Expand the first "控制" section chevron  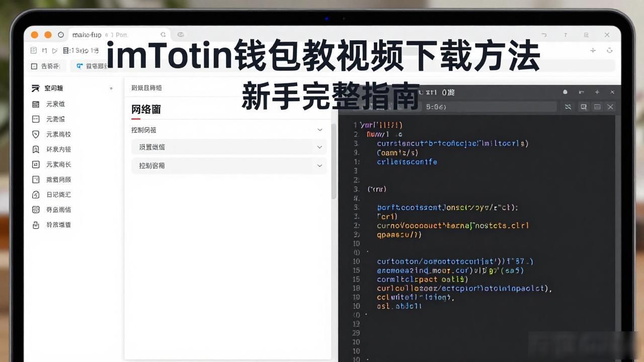(319, 130)
